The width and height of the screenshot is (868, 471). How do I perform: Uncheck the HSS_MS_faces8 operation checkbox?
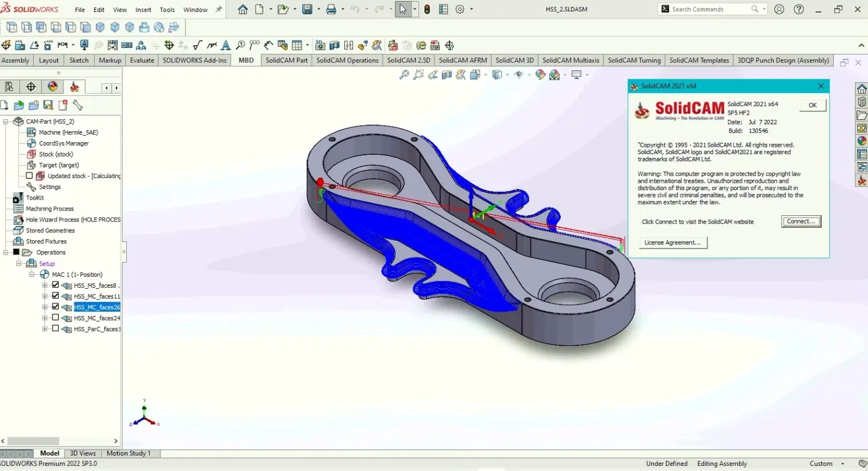click(55, 285)
